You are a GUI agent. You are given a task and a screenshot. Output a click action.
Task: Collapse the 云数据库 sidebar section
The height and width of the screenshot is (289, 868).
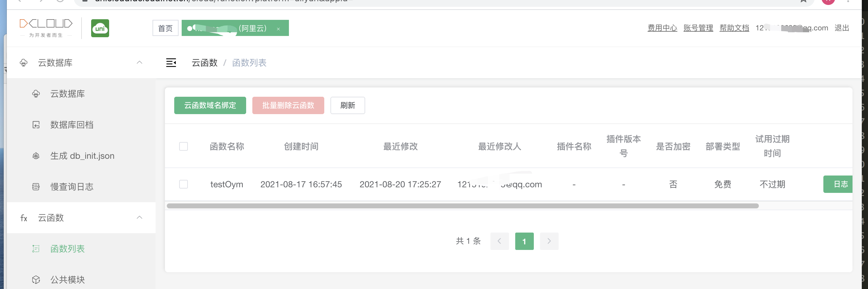[x=139, y=62]
